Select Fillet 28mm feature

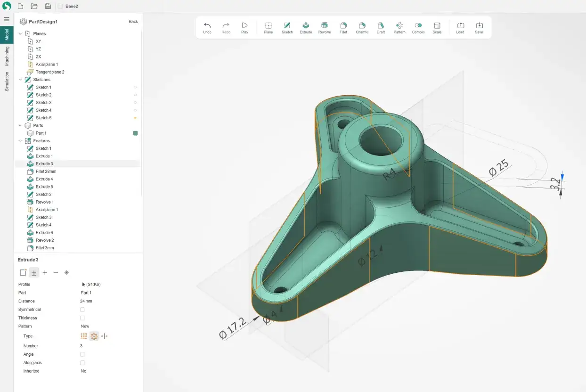coord(46,171)
